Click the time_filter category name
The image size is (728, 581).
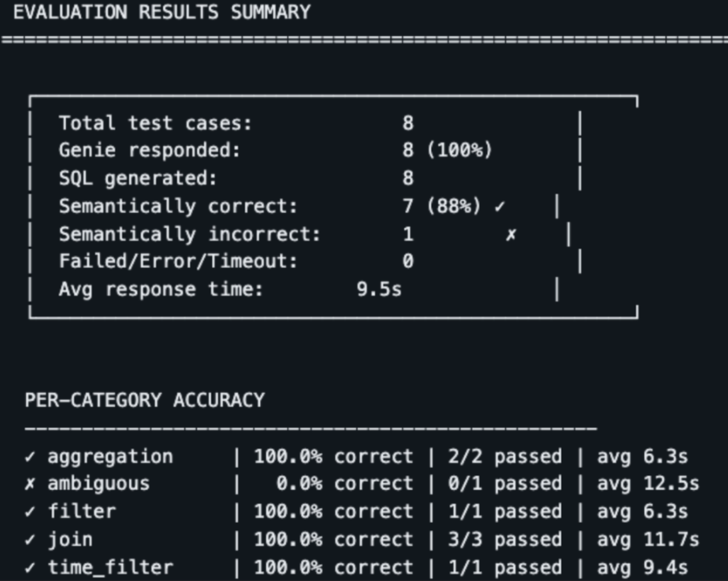pos(111,568)
